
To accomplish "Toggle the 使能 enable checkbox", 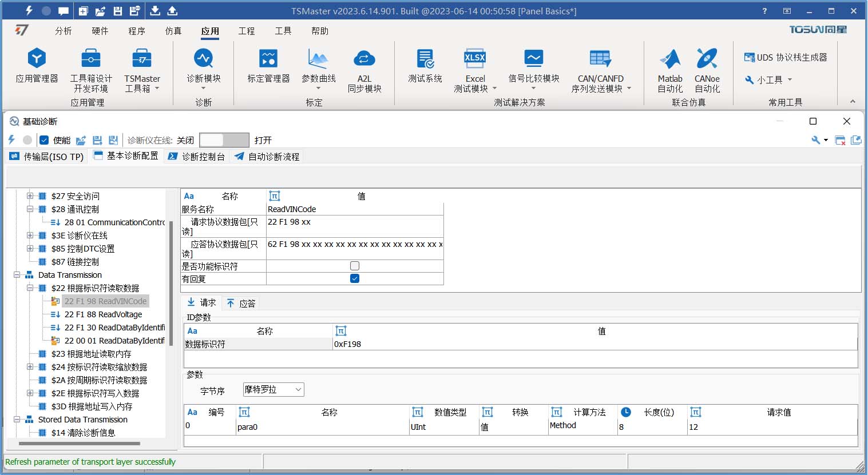I will [44, 140].
